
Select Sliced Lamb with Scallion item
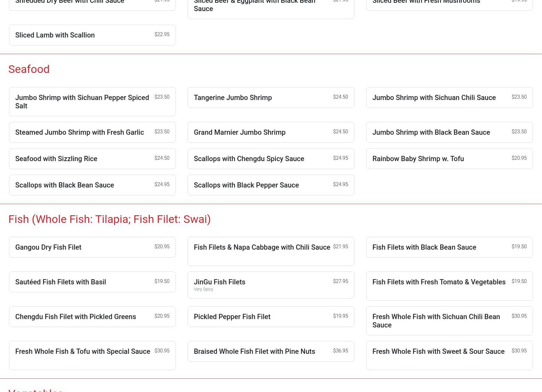tap(92, 35)
